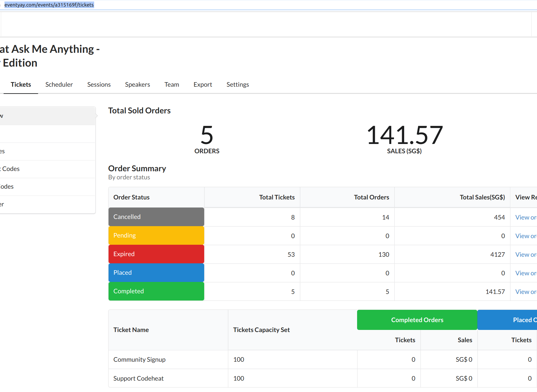View orders link for Pending status
Viewport: 537px width, 392px height.
526,236
